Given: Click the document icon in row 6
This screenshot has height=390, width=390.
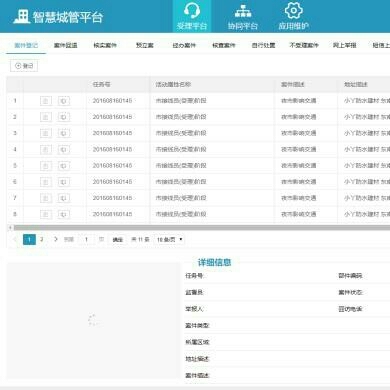Looking at the screenshot, I should (46, 182).
